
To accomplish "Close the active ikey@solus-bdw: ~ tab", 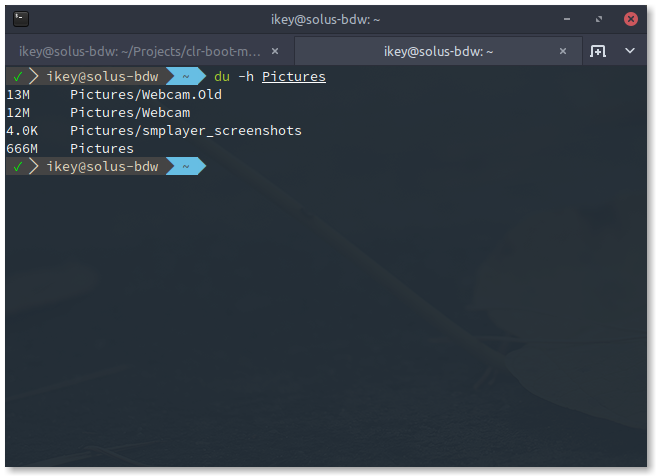I will tap(563, 51).
